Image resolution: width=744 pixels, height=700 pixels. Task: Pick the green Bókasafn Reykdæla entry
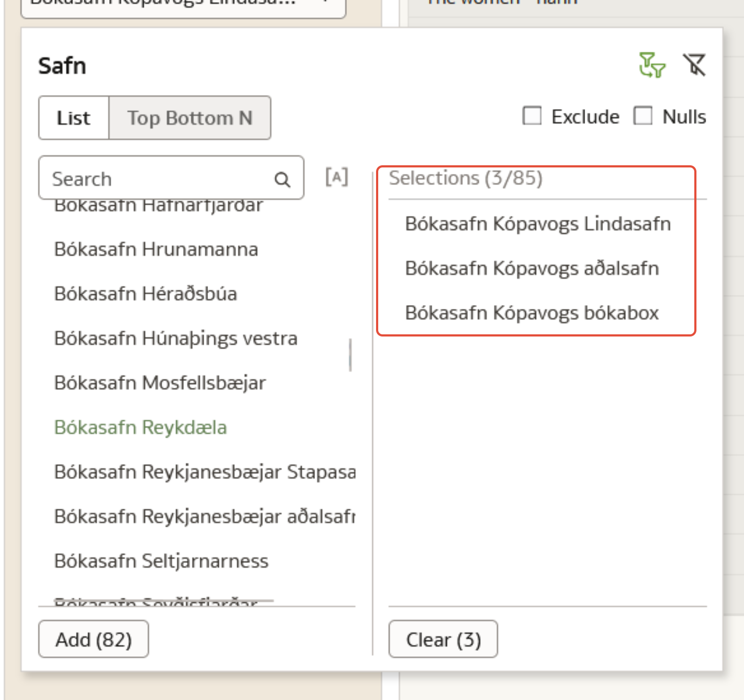tap(140, 427)
